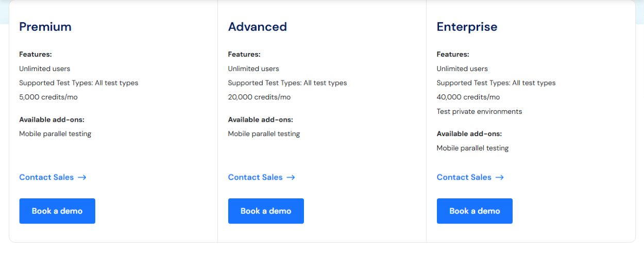The image size is (644, 254).
Task: Click the arrow icon beside Enterprise Contact Sales
Action: (x=499, y=177)
